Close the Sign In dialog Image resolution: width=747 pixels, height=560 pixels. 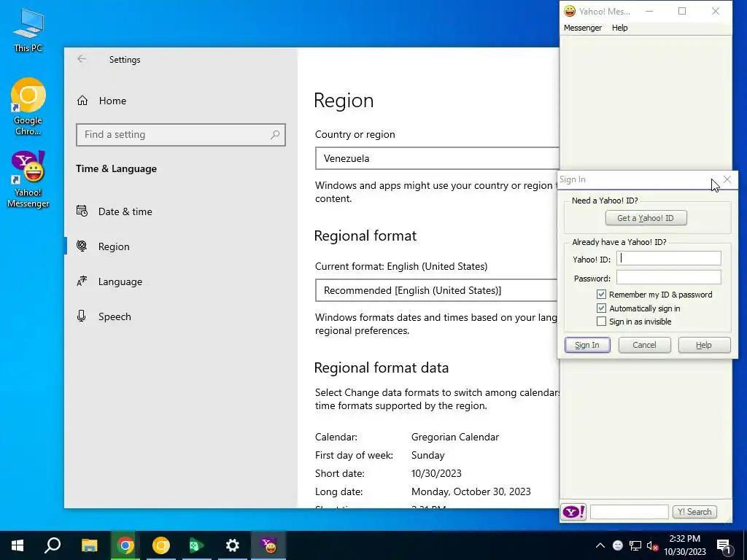click(727, 179)
